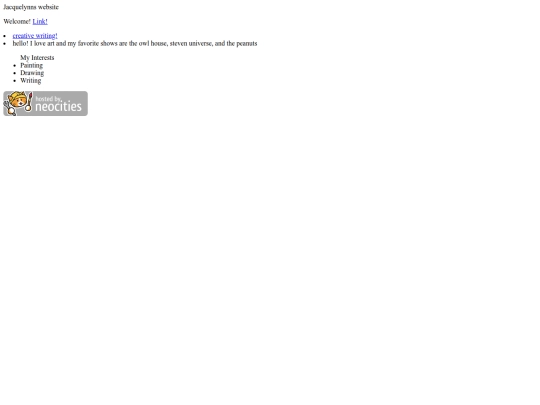Select the 'My Interests' list heading
Screen dimensions: 540x405
click(37, 58)
